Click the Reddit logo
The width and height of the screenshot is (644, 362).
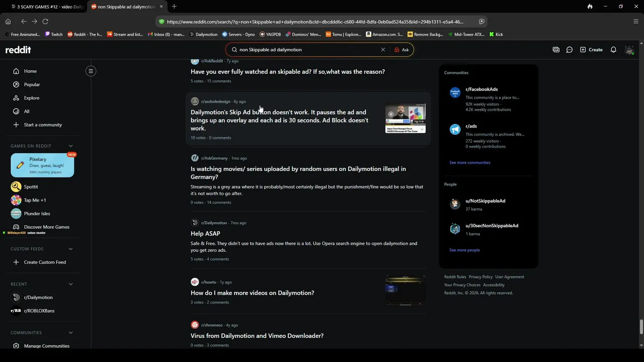point(18,50)
